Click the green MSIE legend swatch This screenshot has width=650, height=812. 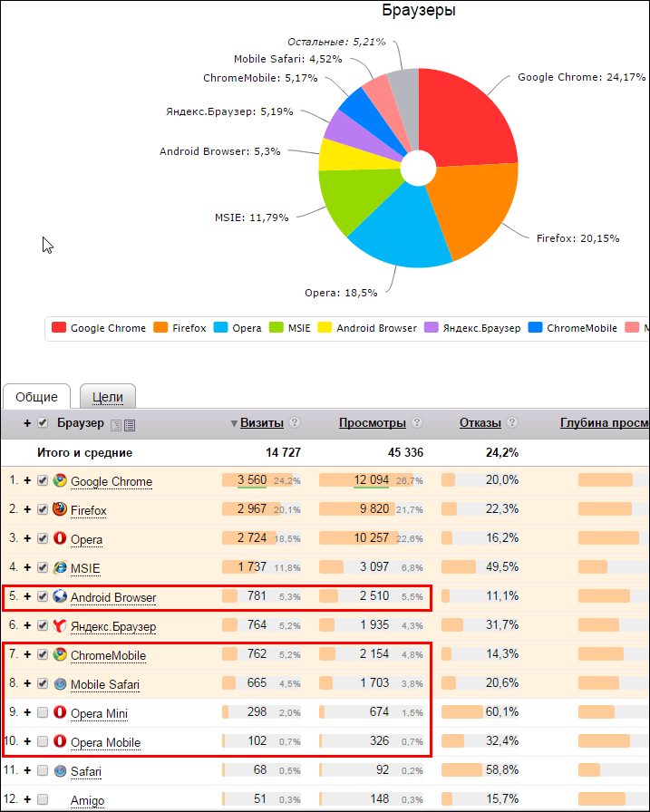tap(276, 327)
